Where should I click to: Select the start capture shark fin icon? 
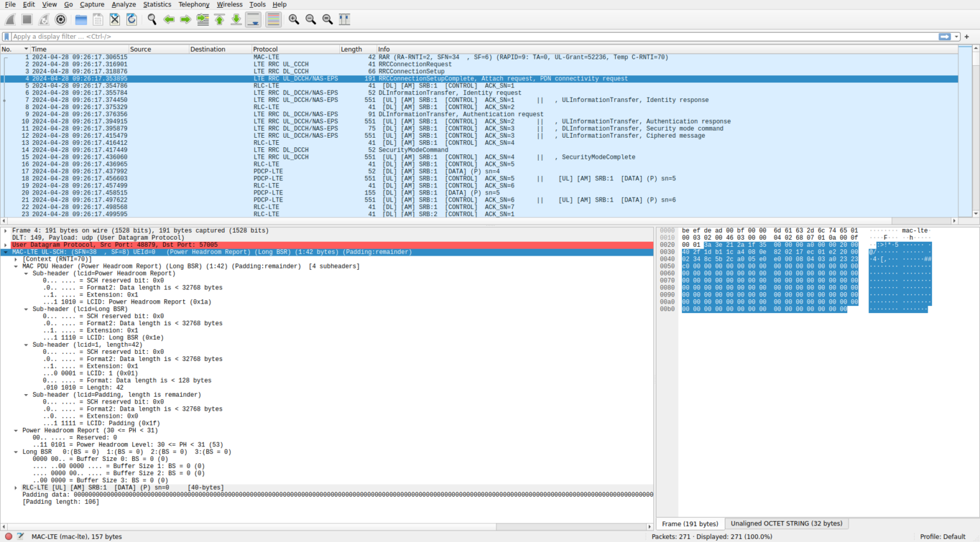click(x=9, y=19)
